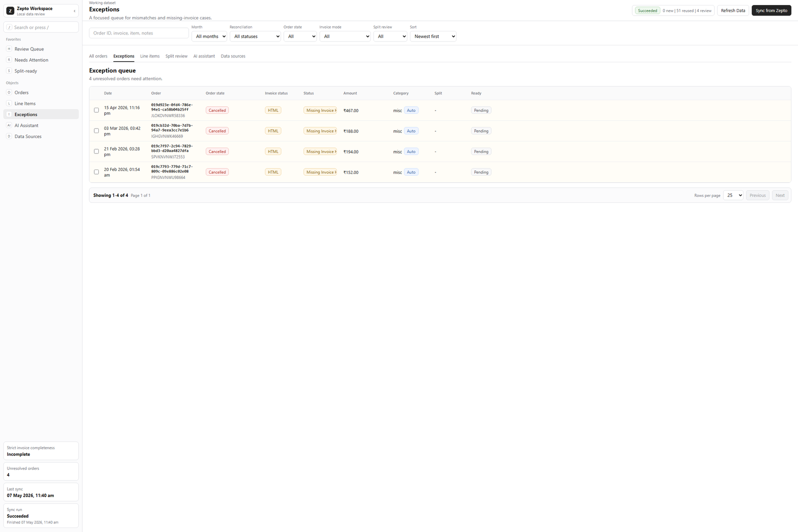Viewport: 798px width, 532px height.
Task: Click the Amount column header
Action: click(x=350, y=93)
